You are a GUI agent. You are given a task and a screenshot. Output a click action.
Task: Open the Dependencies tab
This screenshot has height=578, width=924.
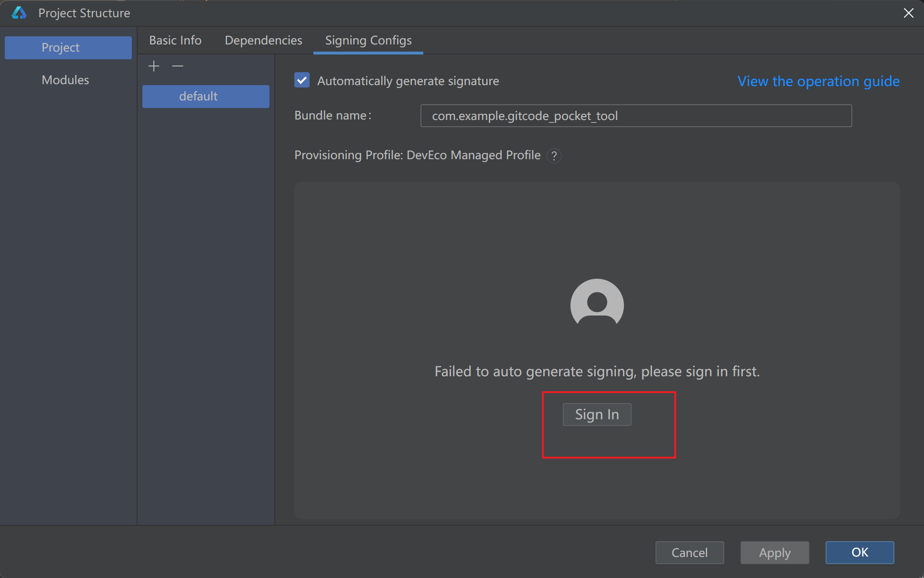(263, 40)
